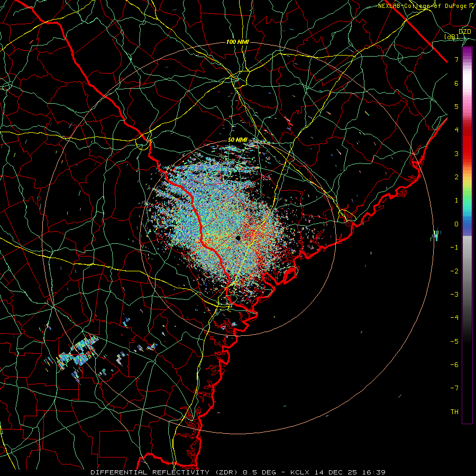Screen dimensions: 476x476
Task: Click the "100 NMI" range ring label
Action: [237, 42]
